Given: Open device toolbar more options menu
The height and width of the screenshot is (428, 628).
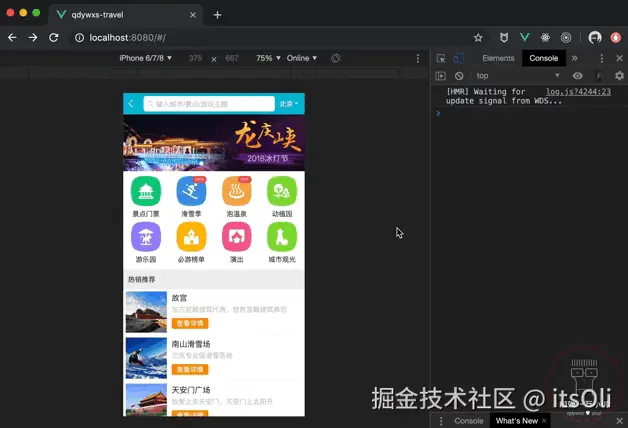Looking at the screenshot, I should [418, 58].
